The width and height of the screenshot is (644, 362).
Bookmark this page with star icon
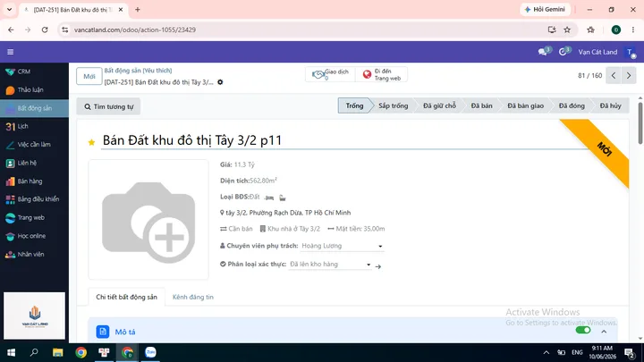567,29
